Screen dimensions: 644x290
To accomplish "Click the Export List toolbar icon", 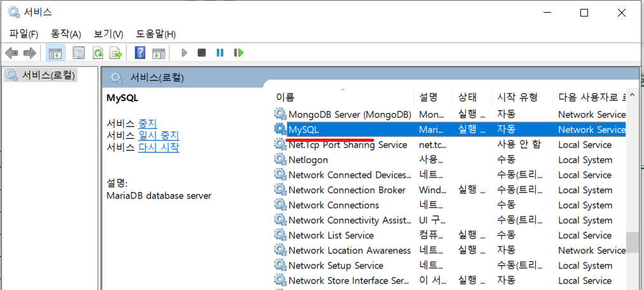I will click(x=116, y=53).
